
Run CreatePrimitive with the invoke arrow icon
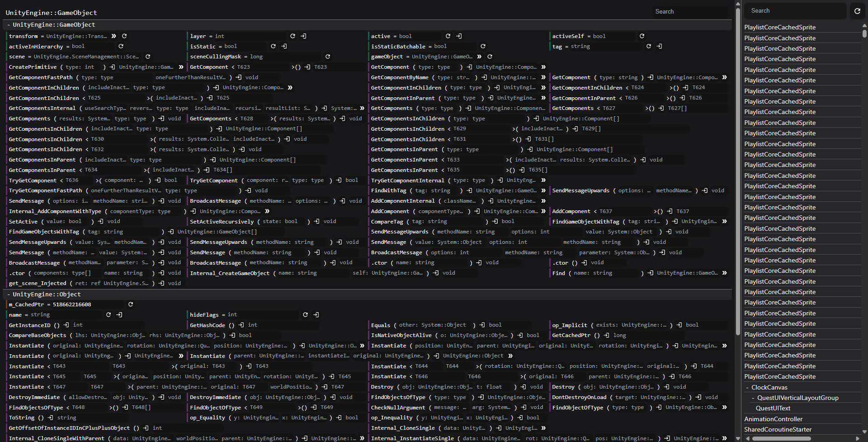pyautogui.click(x=113, y=67)
